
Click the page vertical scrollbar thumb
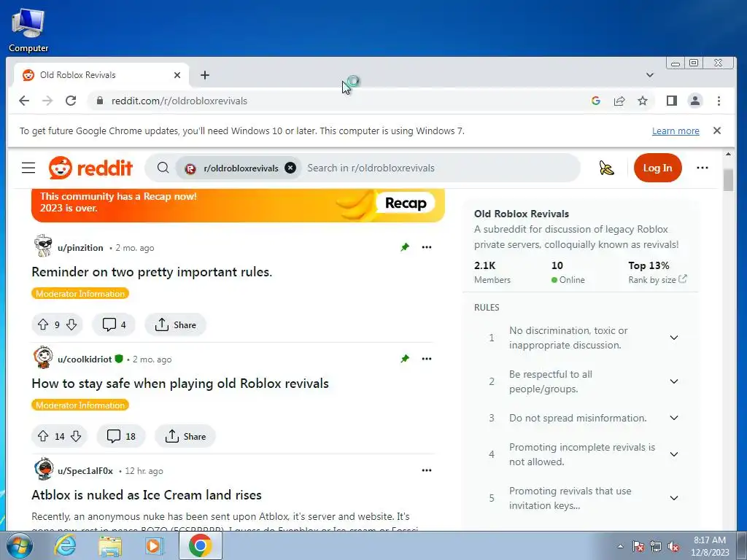[x=728, y=180]
